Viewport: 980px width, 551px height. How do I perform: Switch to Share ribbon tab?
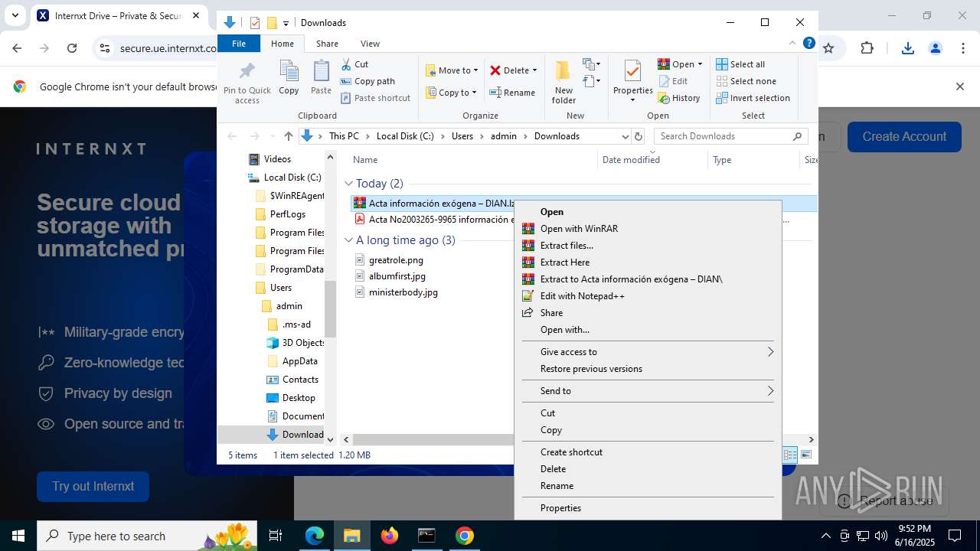point(327,44)
